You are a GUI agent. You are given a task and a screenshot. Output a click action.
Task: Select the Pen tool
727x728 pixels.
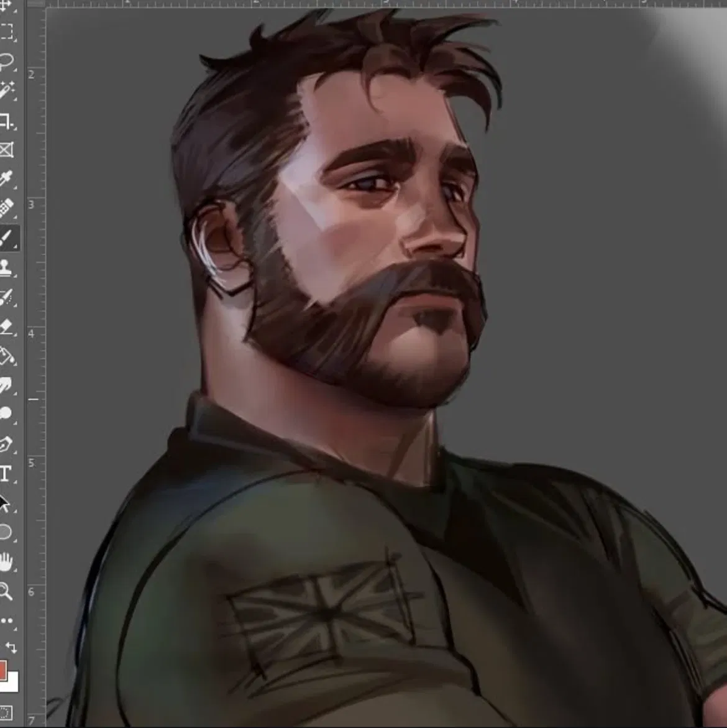click(6, 445)
